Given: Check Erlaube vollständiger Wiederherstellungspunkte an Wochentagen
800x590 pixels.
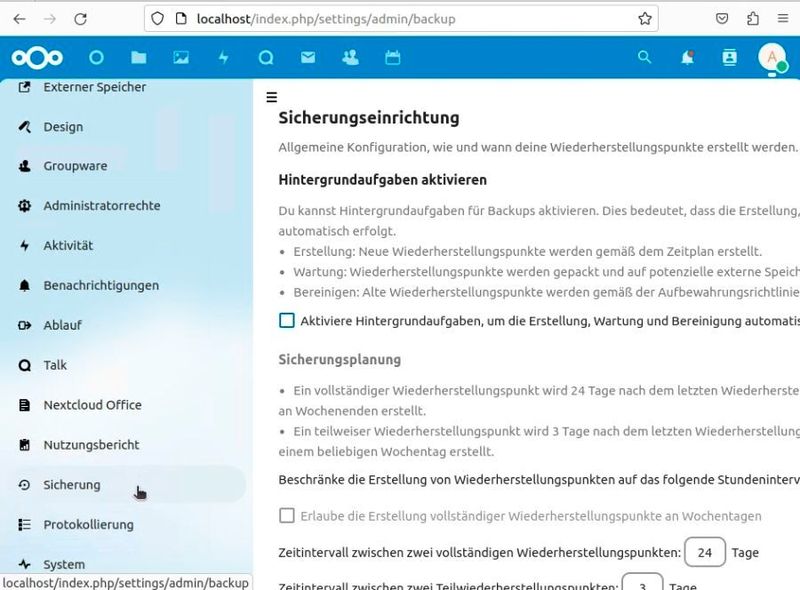Looking at the screenshot, I should coord(287,515).
